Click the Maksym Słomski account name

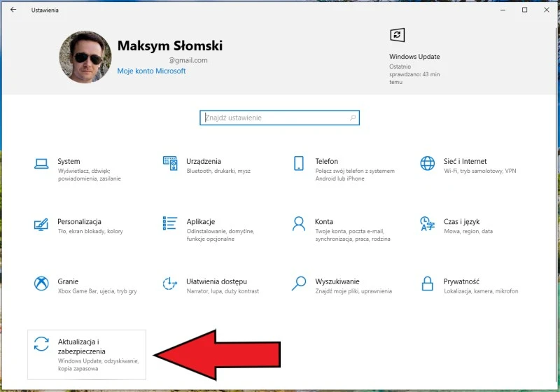tap(170, 45)
